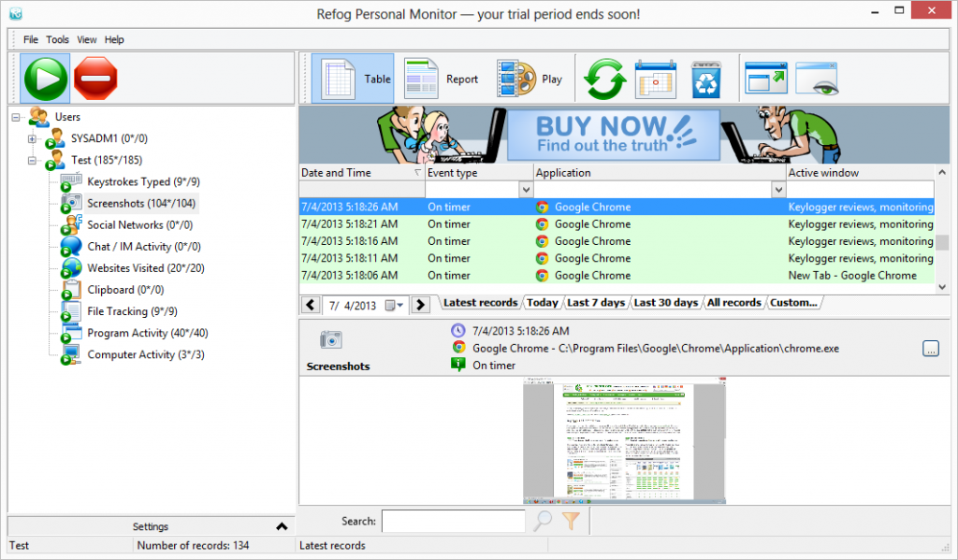
Task: Open the Application filter dropdown
Action: coord(777,190)
